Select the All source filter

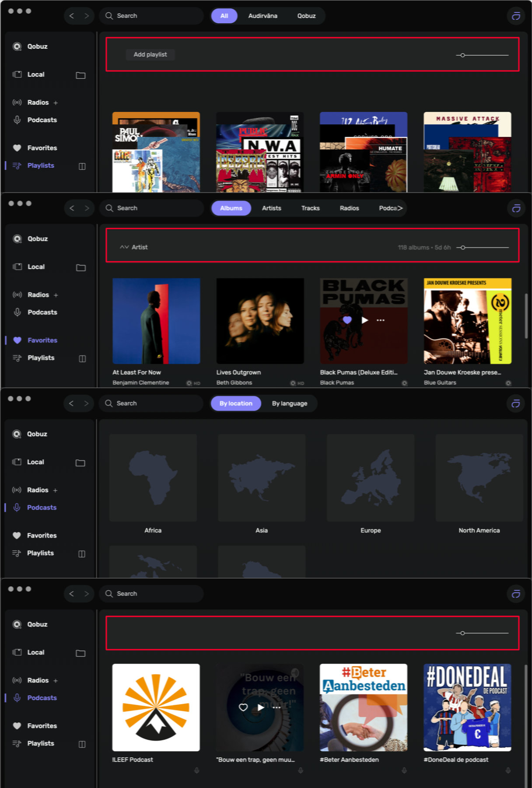(x=224, y=16)
